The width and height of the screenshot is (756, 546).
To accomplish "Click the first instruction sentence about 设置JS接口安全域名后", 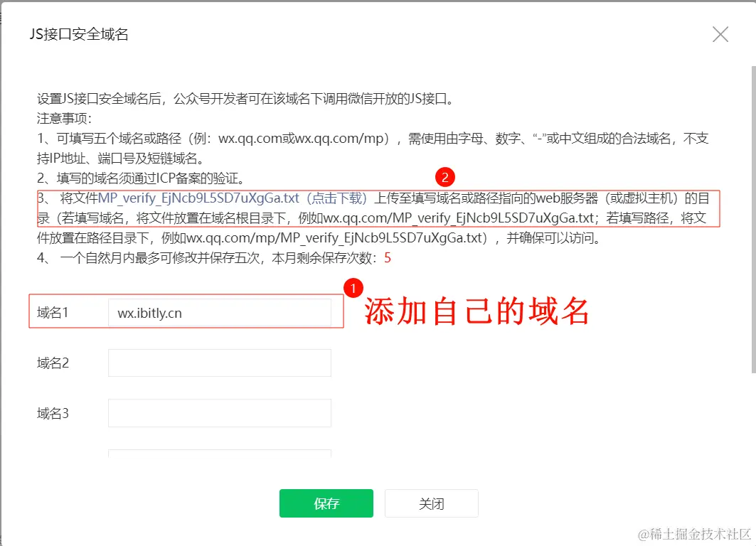I will coord(246,99).
